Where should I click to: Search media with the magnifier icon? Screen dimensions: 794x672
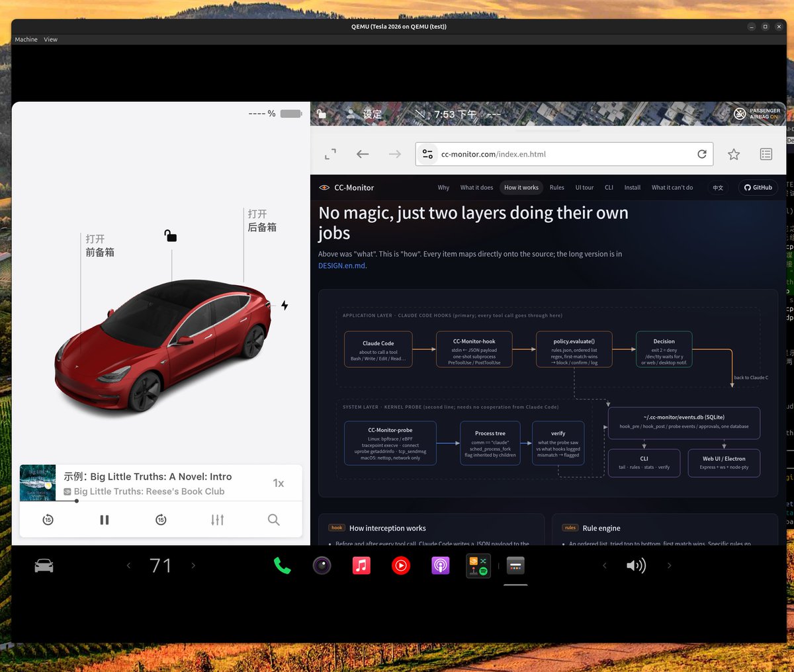click(273, 520)
